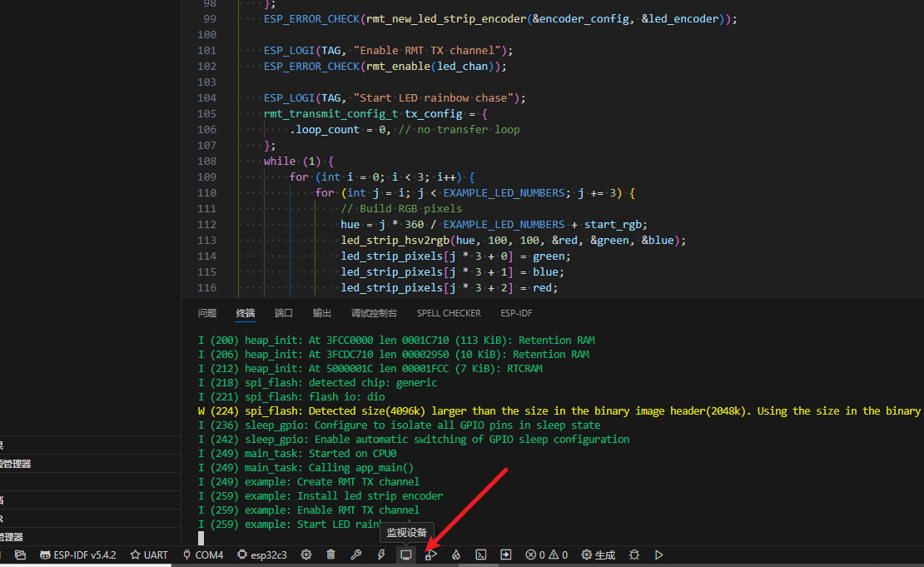This screenshot has width=924, height=567.
Task: Open the SPELL CHECKER tab
Action: click(x=449, y=313)
